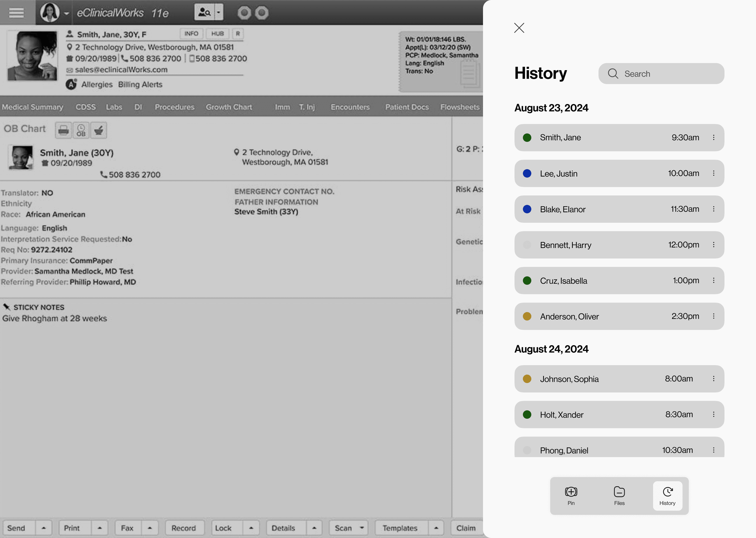Click the green status dot for Smith, Jane
Image resolution: width=756 pixels, height=538 pixels.
pos(527,137)
